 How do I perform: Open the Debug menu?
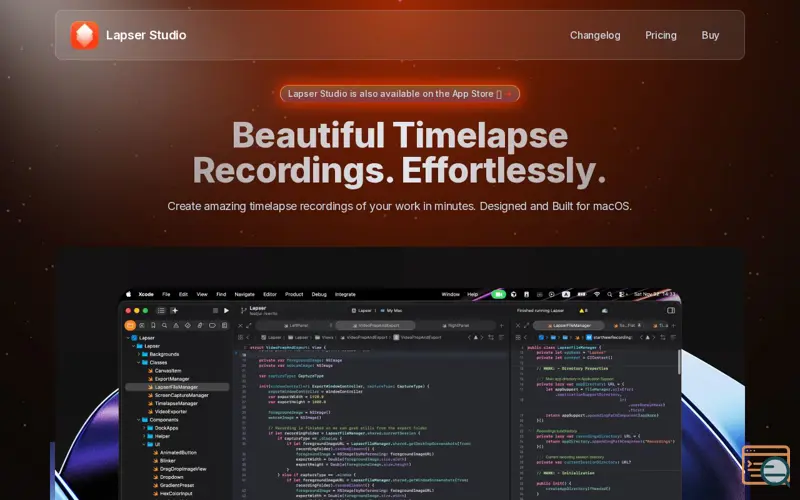point(319,294)
